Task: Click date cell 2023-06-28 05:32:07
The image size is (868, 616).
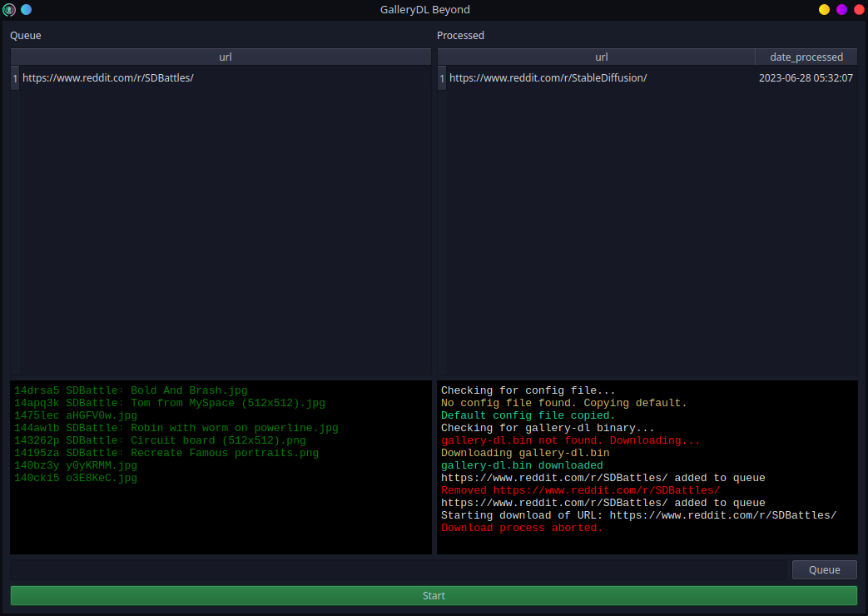Action: click(806, 78)
